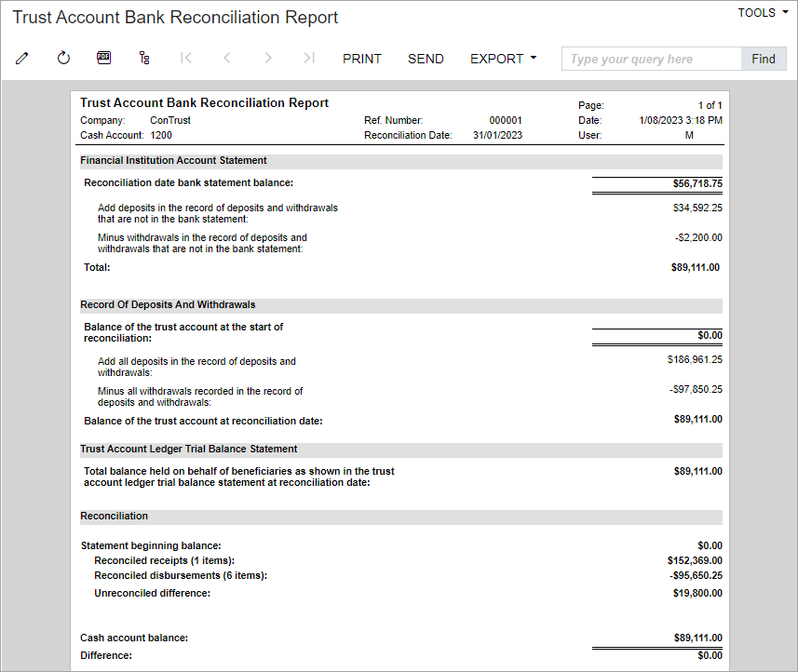Jump to first page with the arrow icon
The width and height of the screenshot is (798, 672).
pyautogui.click(x=185, y=58)
